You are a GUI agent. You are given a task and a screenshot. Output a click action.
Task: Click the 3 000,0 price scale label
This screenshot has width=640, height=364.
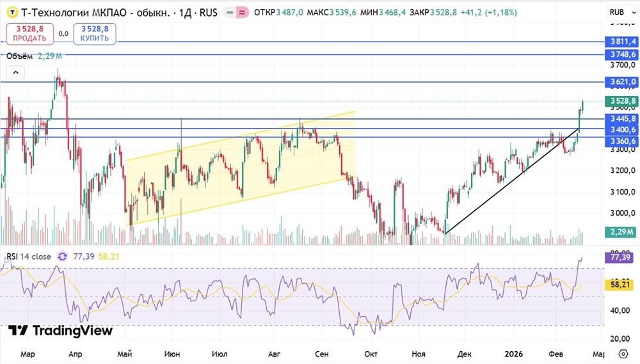coord(623,213)
